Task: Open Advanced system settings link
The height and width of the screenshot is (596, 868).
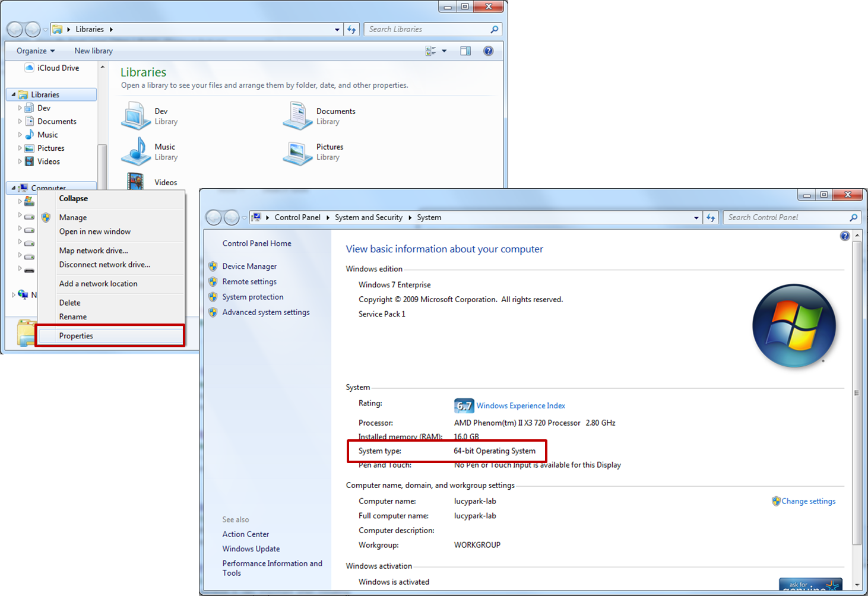Action: [266, 312]
